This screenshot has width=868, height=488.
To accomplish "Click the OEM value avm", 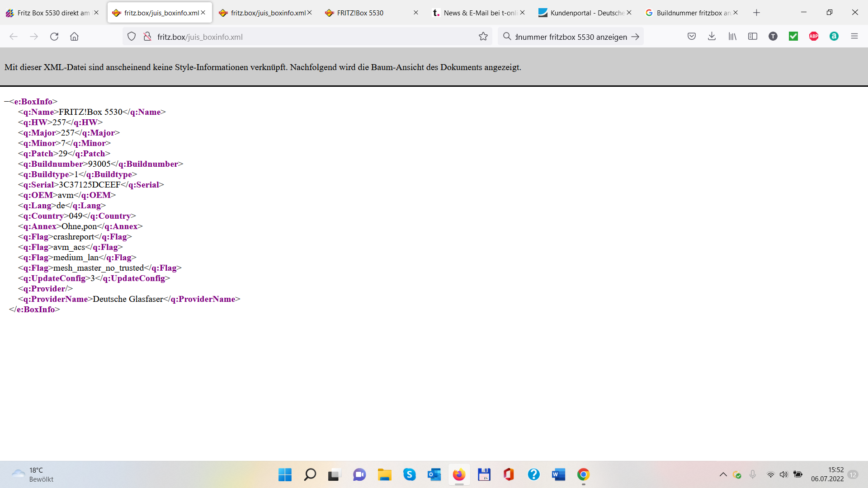I will pos(66,195).
